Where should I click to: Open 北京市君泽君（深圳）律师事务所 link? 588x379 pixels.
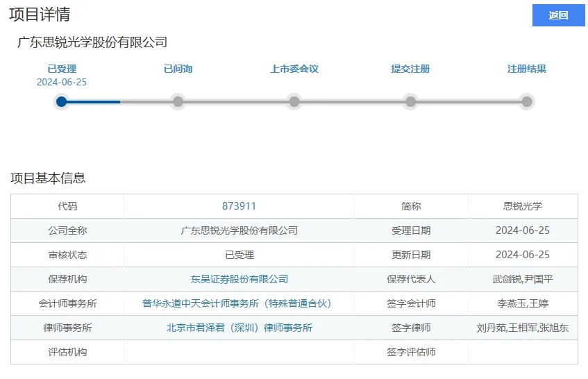pos(240,328)
